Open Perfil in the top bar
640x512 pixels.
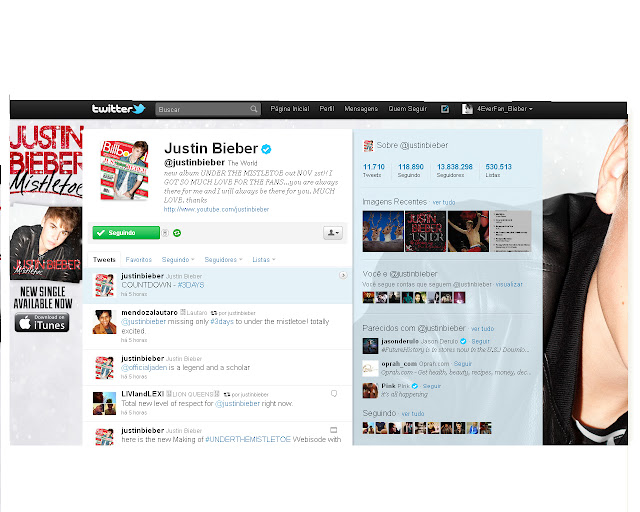(327, 109)
